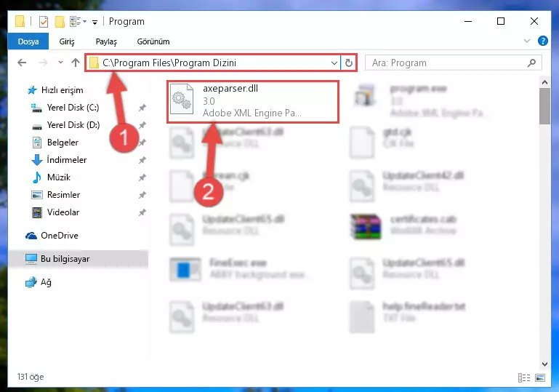Open Resimler folder in sidebar
Screen dimensions: 559x392
[x=63, y=195]
